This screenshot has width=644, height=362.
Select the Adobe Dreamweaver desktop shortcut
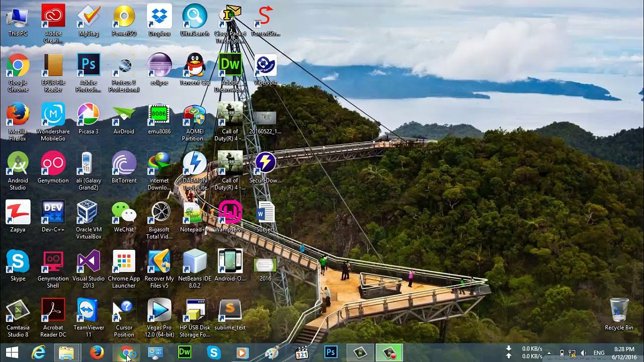[x=230, y=73]
